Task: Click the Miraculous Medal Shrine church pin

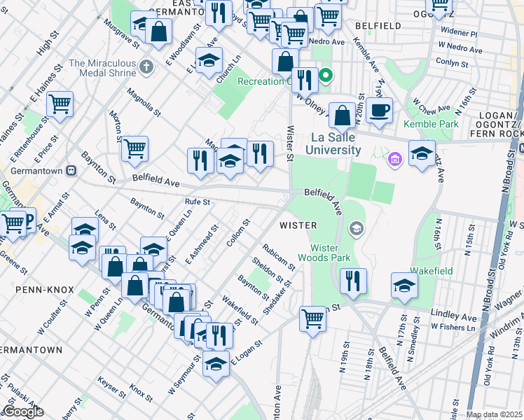Action: tap(146, 67)
